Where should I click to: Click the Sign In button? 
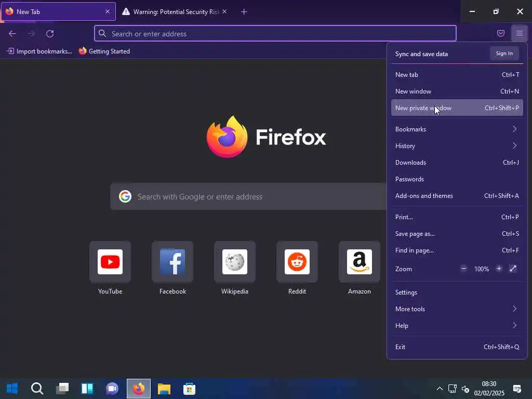[x=504, y=54]
